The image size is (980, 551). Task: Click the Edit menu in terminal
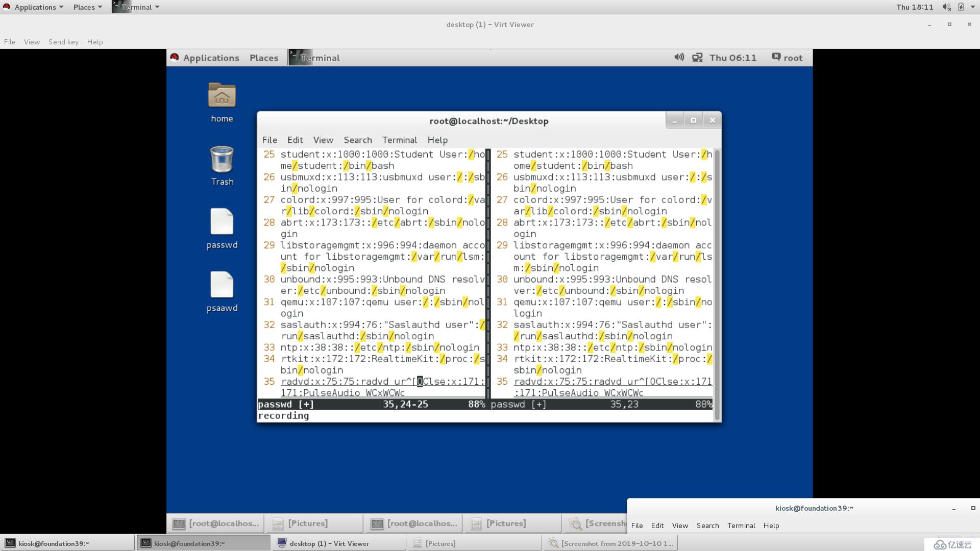[x=295, y=140]
